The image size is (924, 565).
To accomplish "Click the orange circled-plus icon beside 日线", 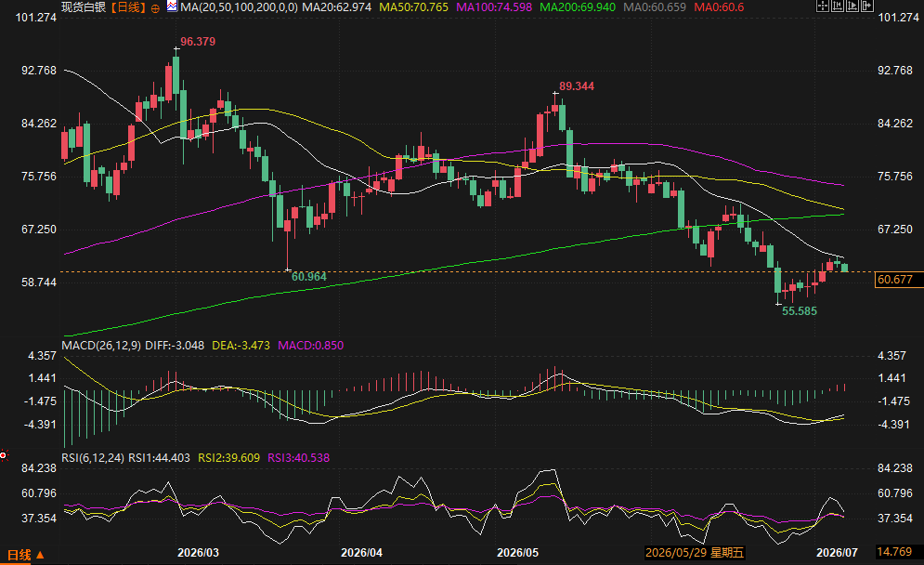I will (156, 8).
